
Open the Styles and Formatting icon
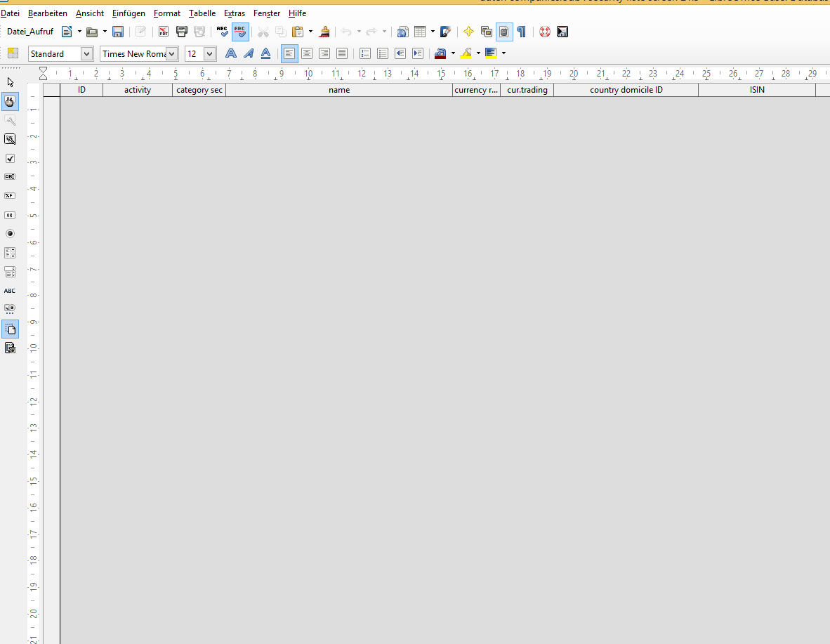click(x=13, y=53)
